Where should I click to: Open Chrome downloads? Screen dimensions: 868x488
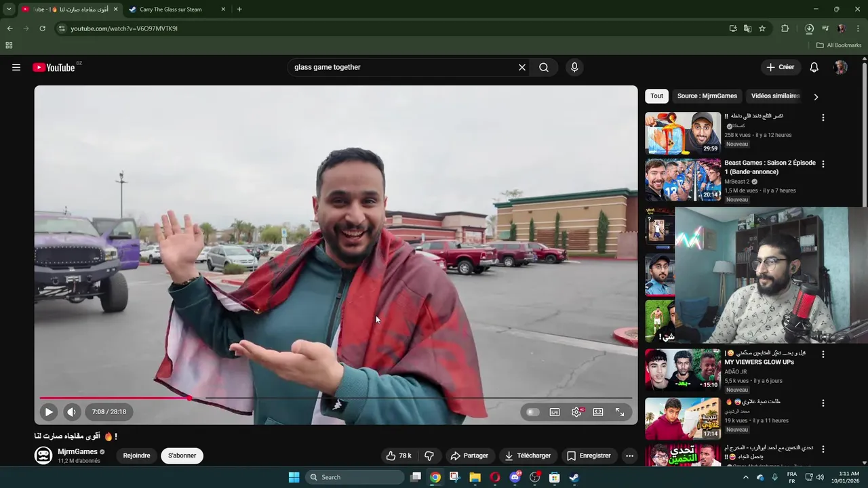click(x=809, y=28)
